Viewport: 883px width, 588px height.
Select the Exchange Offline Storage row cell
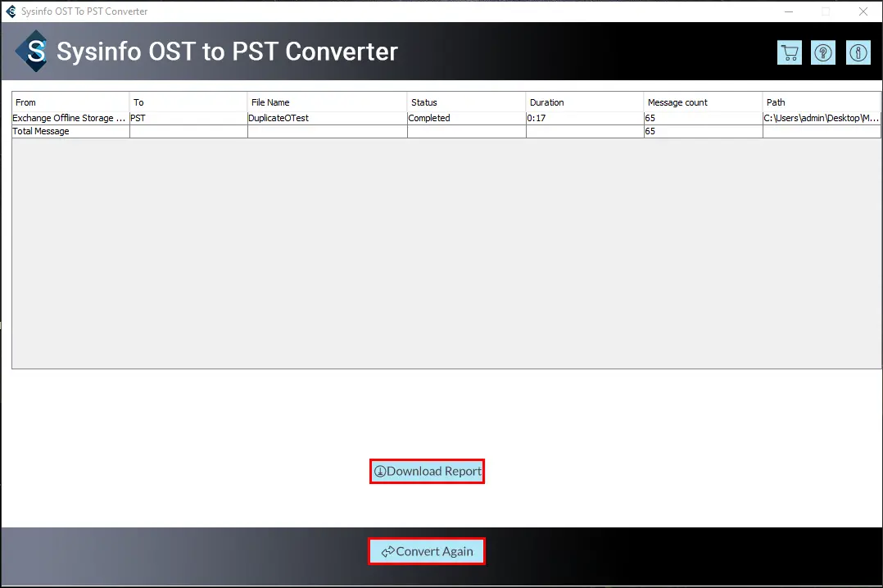[x=70, y=118]
